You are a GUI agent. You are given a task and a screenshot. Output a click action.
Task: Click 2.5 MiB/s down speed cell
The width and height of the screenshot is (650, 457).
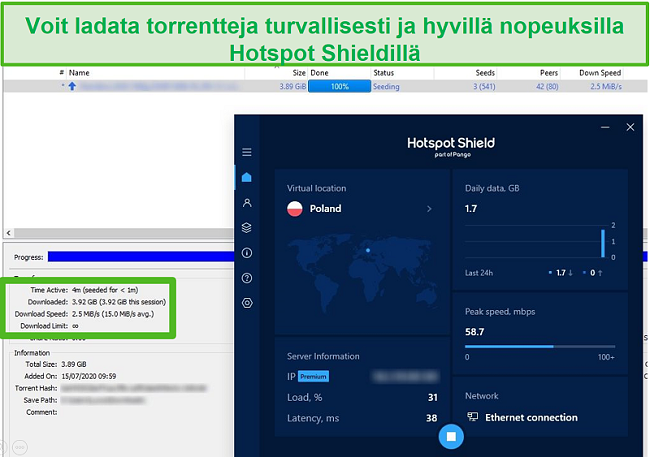click(606, 86)
